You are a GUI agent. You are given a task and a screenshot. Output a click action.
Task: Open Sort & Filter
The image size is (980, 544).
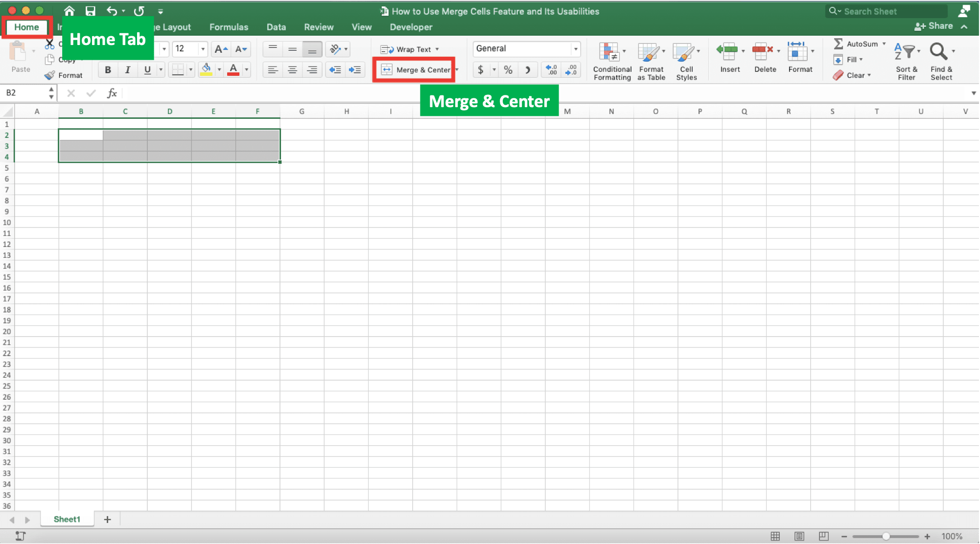tap(907, 61)
